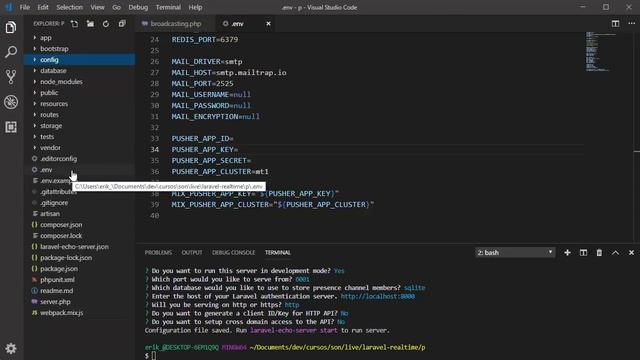Open the Edit menu
640x360 pixels.
click(x=43, y=7)
